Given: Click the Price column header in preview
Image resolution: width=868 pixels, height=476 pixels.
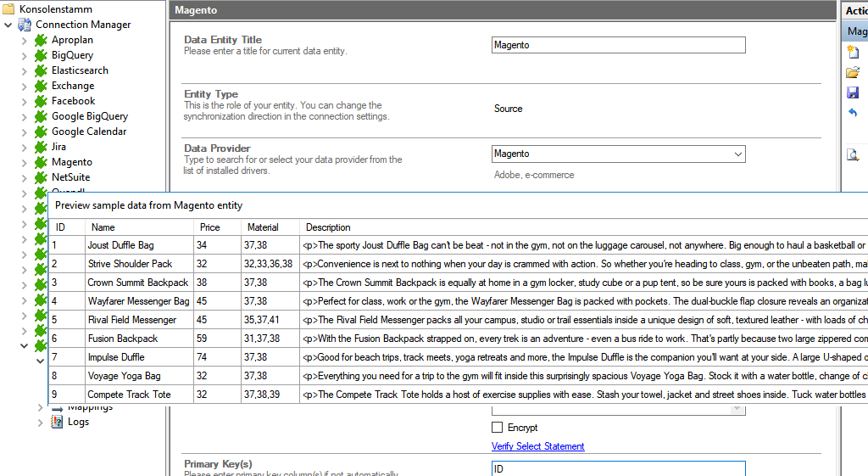Looking at the screenshot, I should point(209,227).
